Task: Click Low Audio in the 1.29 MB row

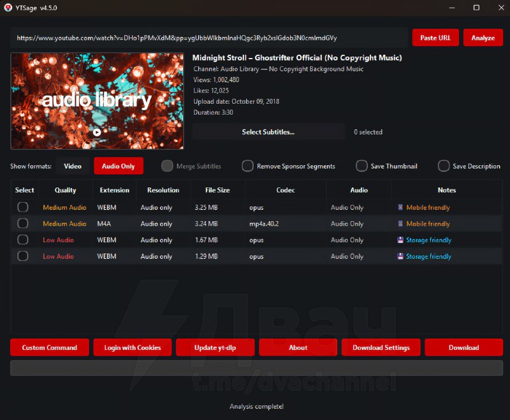Action: tap(58, 256)
